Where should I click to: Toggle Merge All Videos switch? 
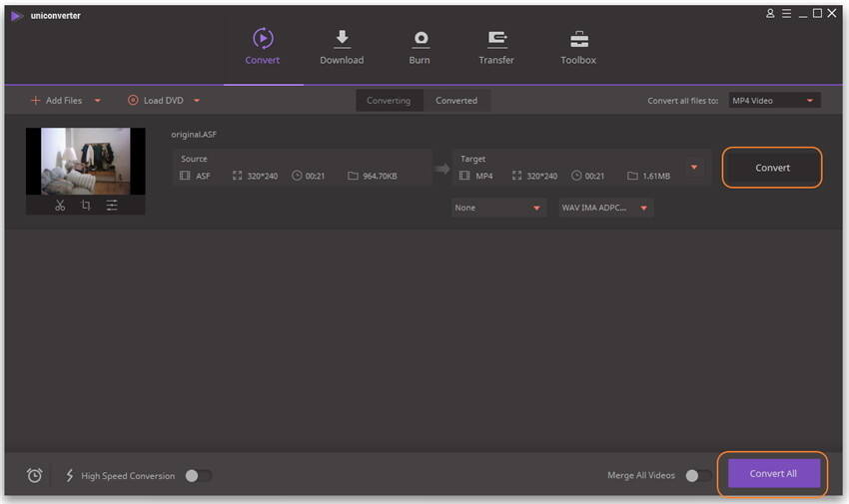coord(698,476)
